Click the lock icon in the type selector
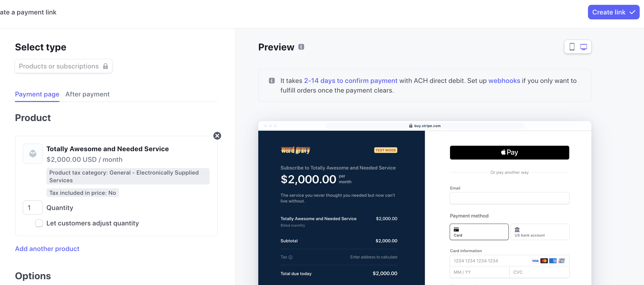 [105, 66]
